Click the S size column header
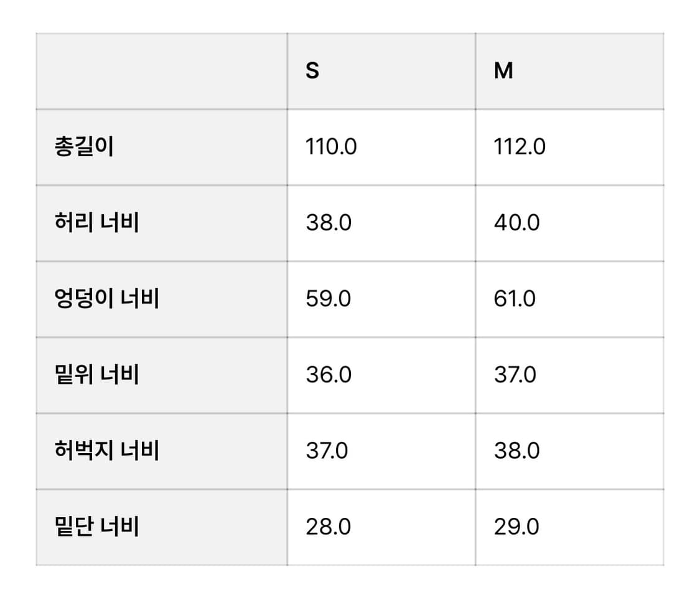Screen dimensions: 700x595 (312, 72)
